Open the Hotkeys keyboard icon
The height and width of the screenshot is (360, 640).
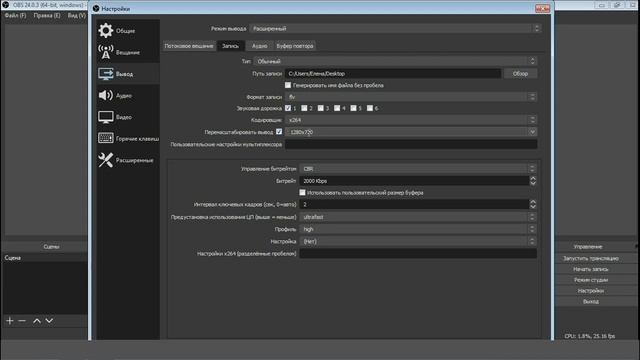point(106,138)
